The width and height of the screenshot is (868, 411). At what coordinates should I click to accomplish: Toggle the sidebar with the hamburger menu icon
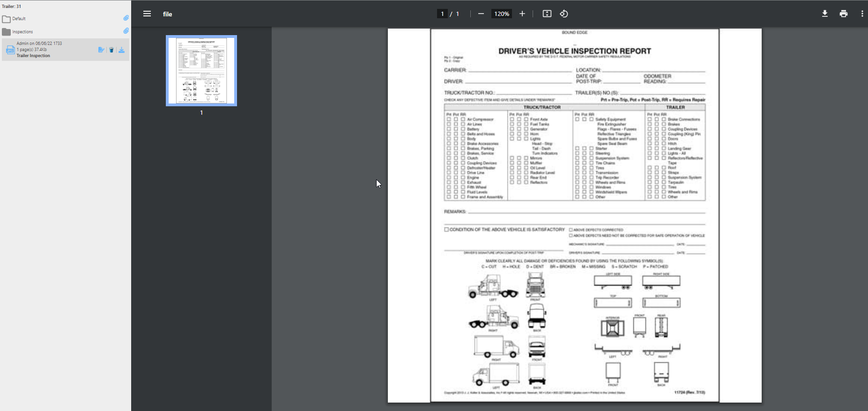[x=147, y=14]
